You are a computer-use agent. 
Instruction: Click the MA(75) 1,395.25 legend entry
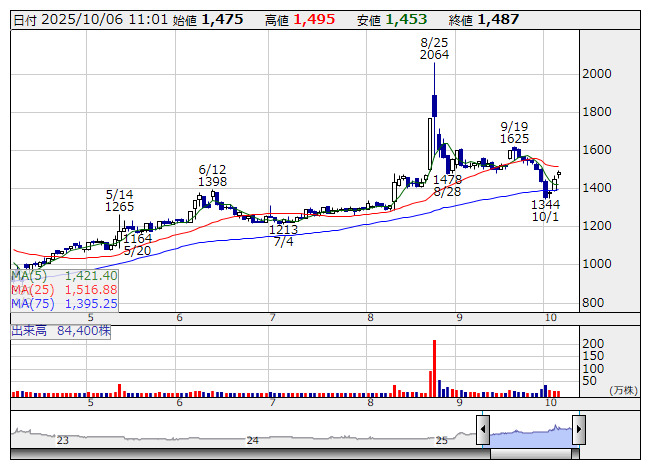pyautogui.click(x=65, y=304)
